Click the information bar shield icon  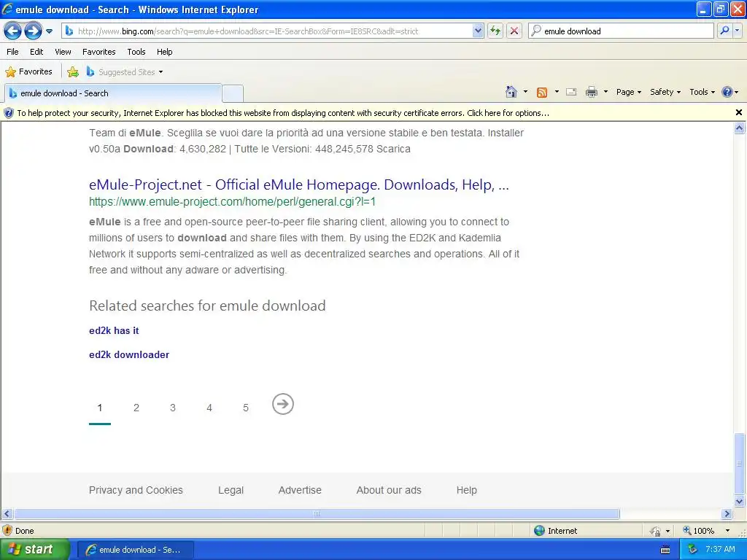tap(8, 113)
